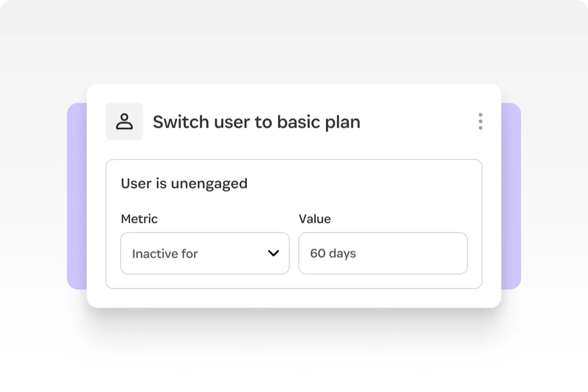Click the Value field label
Viewport: 588px width, 392px height.
pyautogui.click(x=315, y=219)
